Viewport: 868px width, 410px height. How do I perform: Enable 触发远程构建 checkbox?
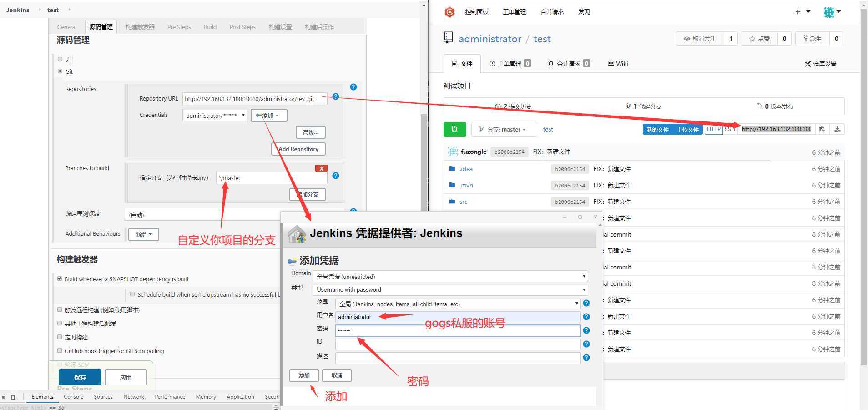pos(60,309)
